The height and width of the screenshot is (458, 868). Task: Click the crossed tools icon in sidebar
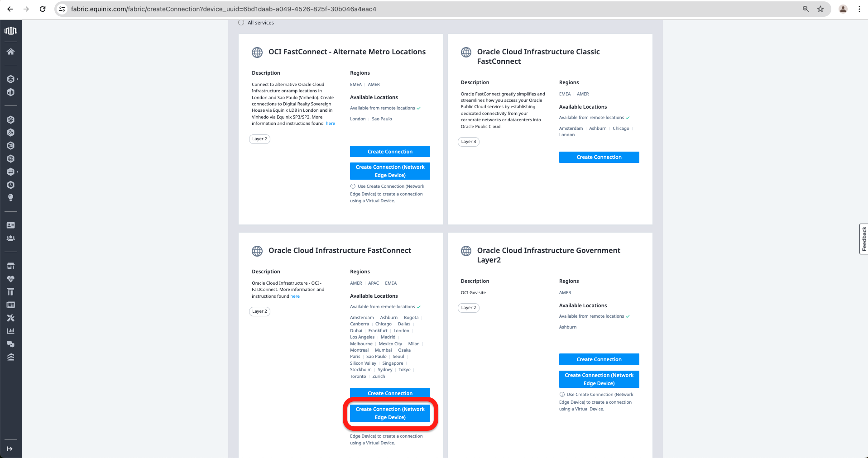click(x=10, y=318)
